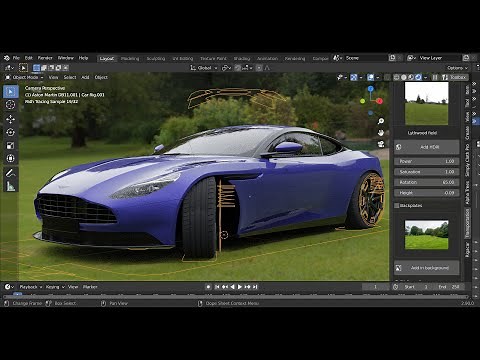Click the tweak select arrow icon in header

(23, 68)
